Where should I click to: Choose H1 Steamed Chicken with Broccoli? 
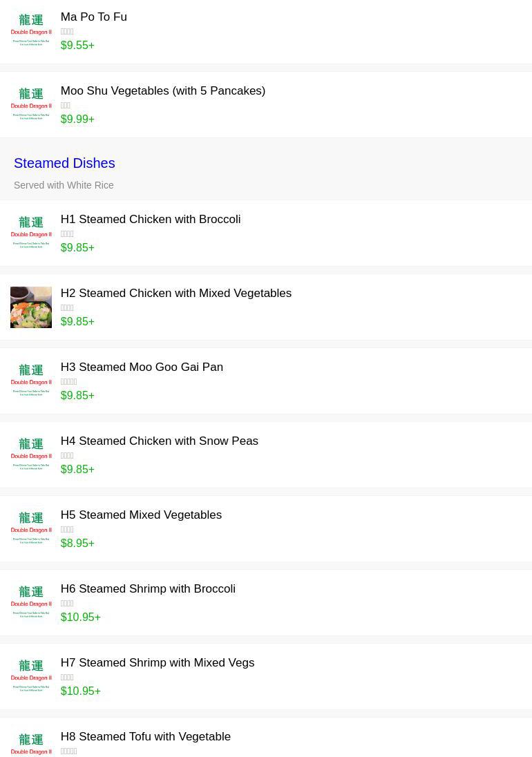coord(150,220)
